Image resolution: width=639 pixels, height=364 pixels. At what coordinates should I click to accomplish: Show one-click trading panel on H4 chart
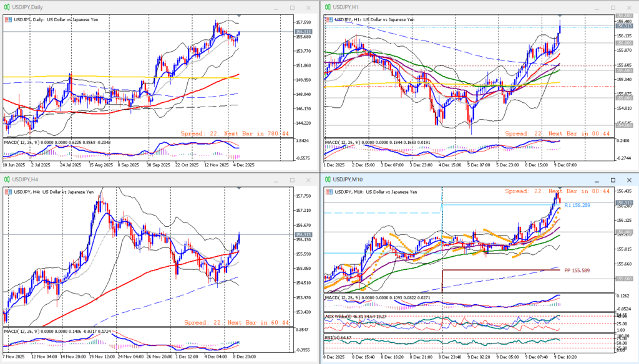7,192
